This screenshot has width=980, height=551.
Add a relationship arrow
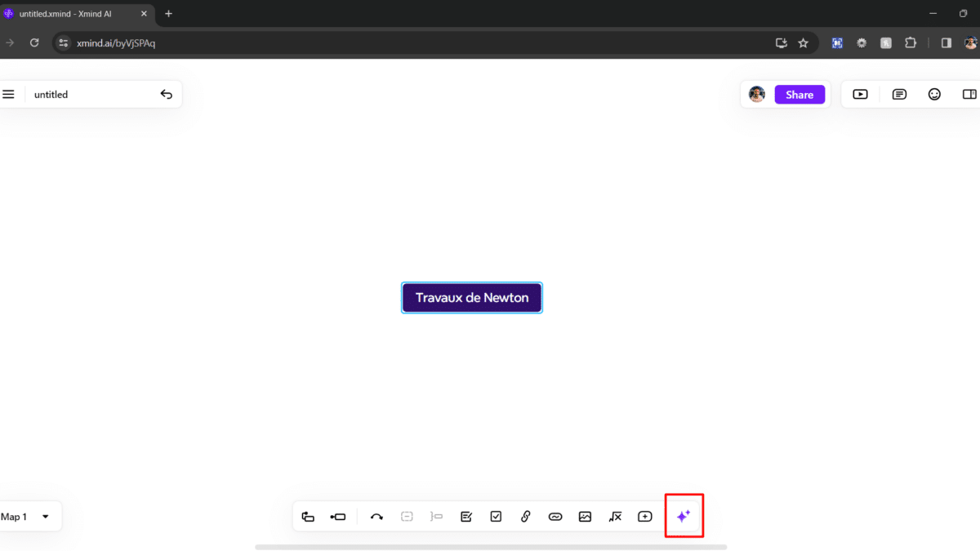[x=376, y=517]
